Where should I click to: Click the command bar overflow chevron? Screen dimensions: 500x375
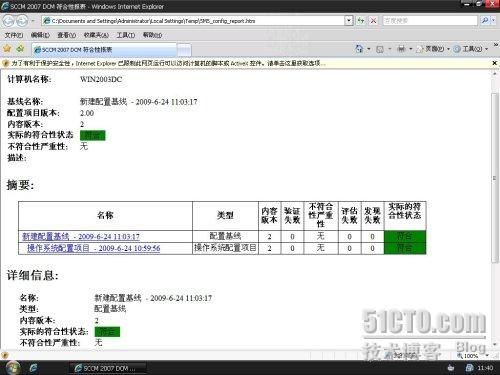click(x=496, y=44)
